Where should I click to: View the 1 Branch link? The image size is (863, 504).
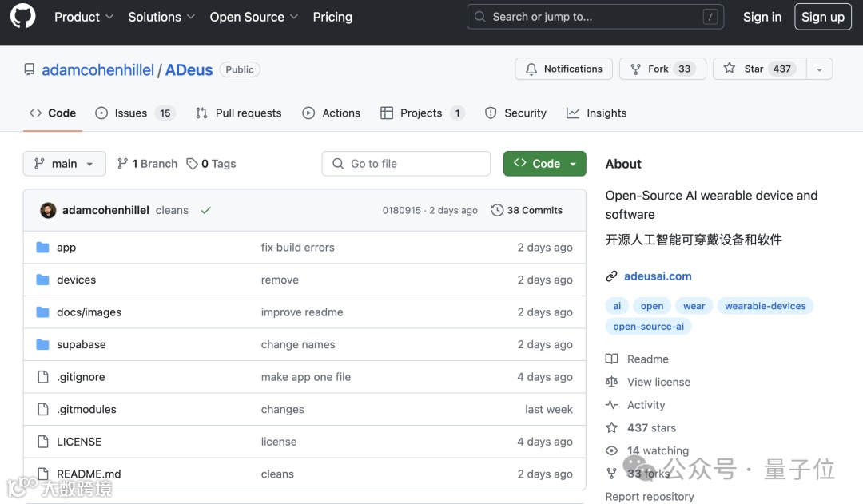[x=148, y=164]
